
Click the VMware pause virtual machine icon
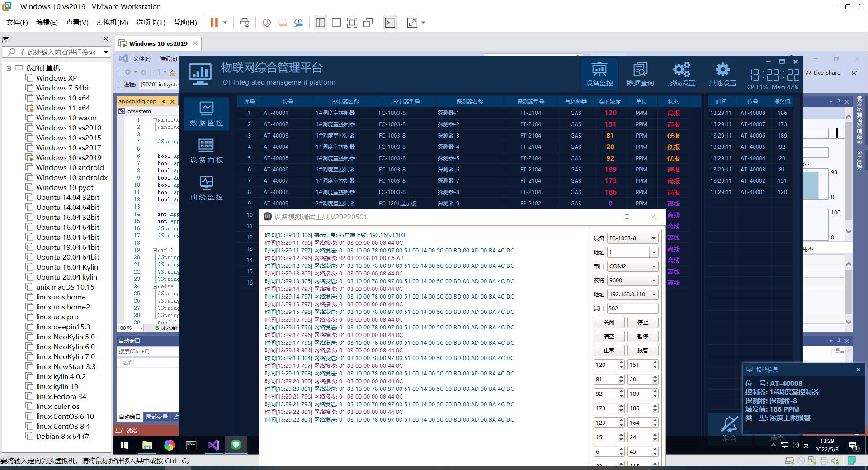point(214,23)
